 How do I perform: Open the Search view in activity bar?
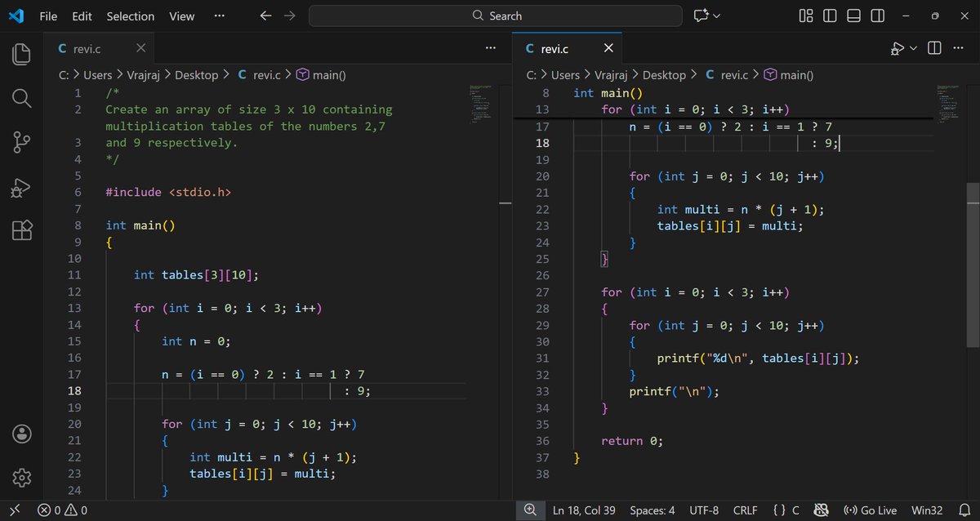click(22, 99)
